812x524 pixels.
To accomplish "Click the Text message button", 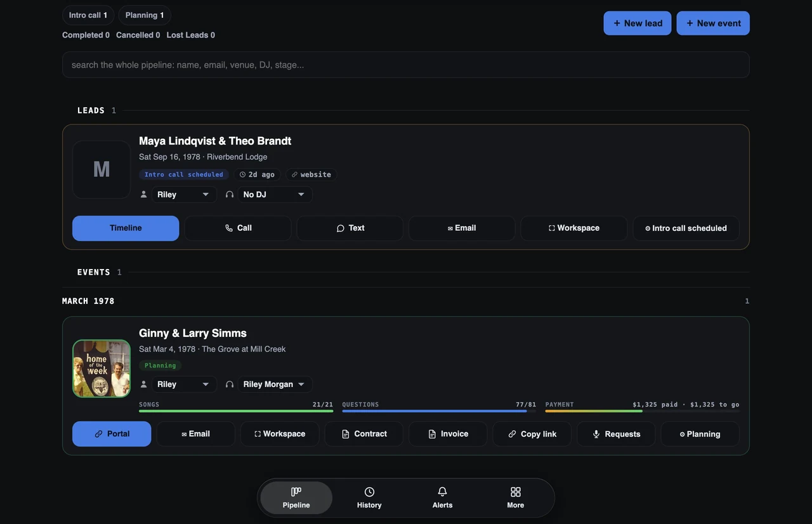I will click(350, 228).
